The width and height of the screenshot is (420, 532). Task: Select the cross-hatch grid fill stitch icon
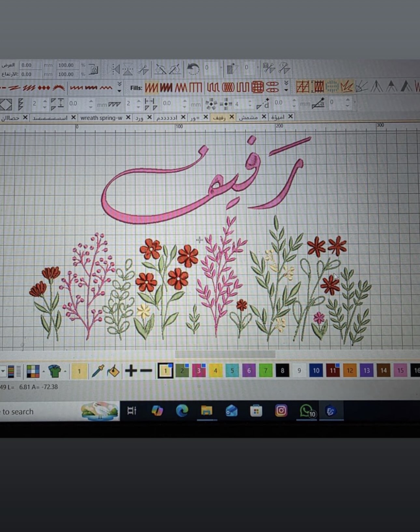258,87
